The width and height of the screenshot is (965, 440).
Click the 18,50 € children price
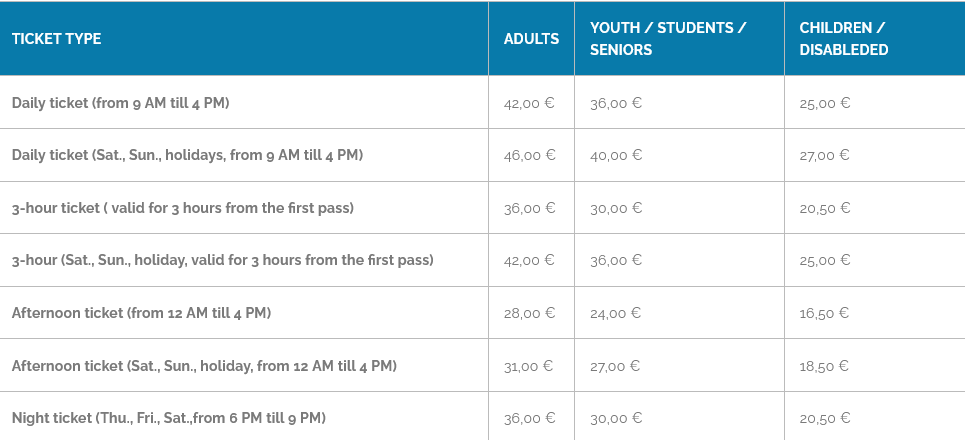pyautogui.click(x=825, y=366)
